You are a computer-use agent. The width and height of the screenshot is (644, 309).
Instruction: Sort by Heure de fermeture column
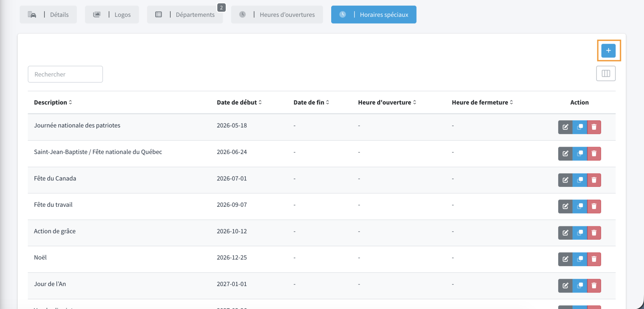click(482, 102)
